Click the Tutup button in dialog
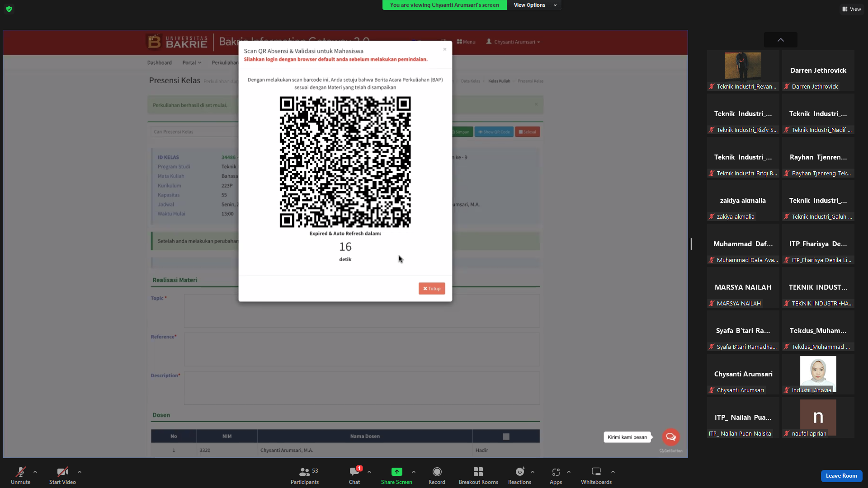 432,289
